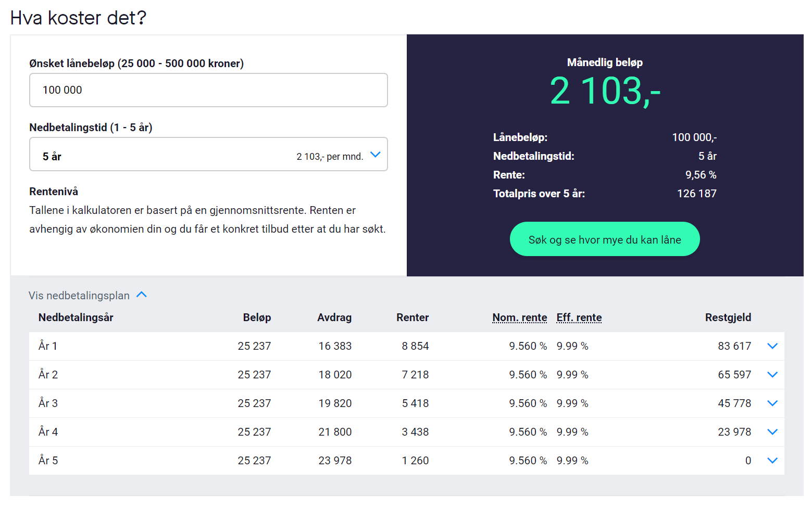Expand År 4 row chevron
This screenshot has width=812, height=508.
coord(772,432)
